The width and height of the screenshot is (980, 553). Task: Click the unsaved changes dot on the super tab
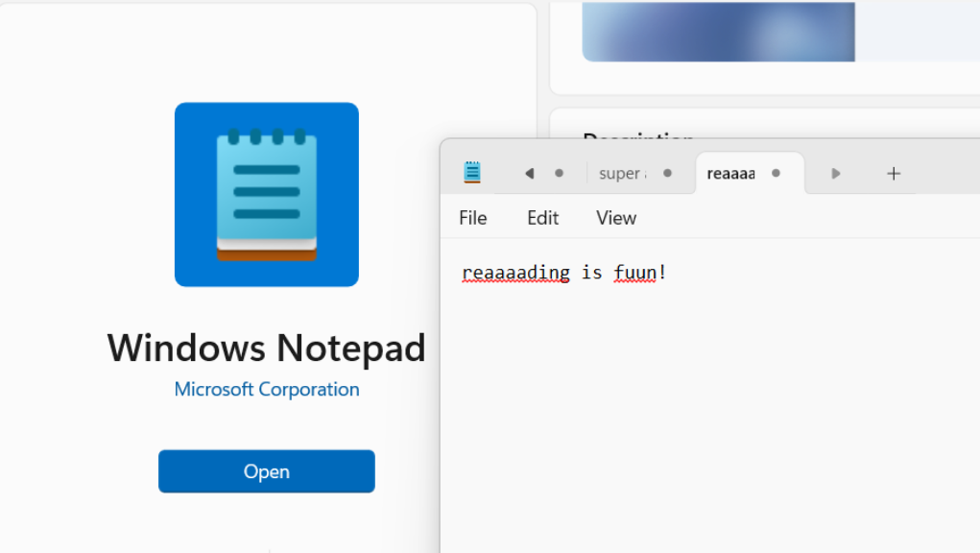pos(667,173)
